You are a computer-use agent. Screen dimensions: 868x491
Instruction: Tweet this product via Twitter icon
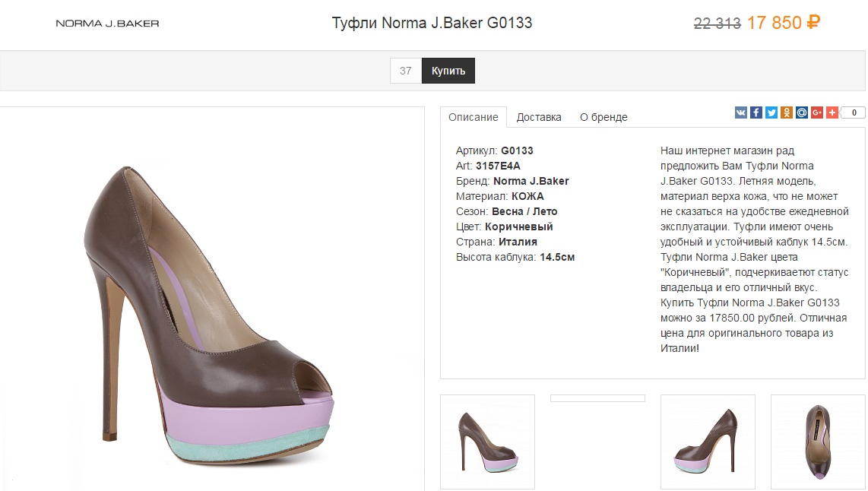771,112
